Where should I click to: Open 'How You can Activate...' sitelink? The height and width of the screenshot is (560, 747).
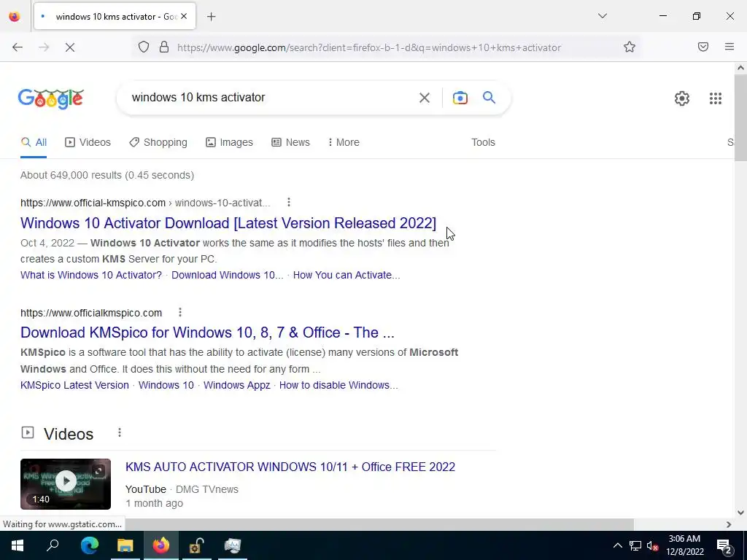point(347,275)
